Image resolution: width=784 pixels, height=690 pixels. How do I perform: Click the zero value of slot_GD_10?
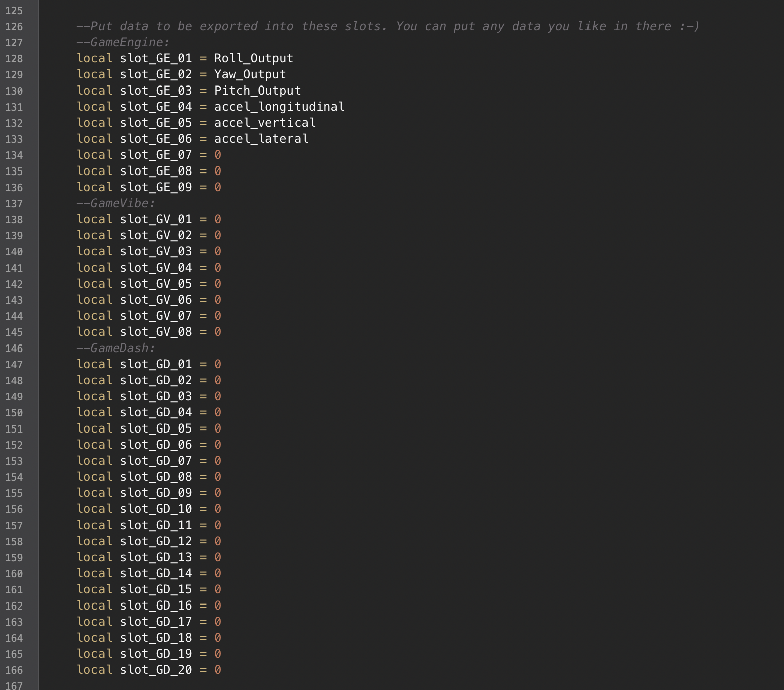coord(218,509)
